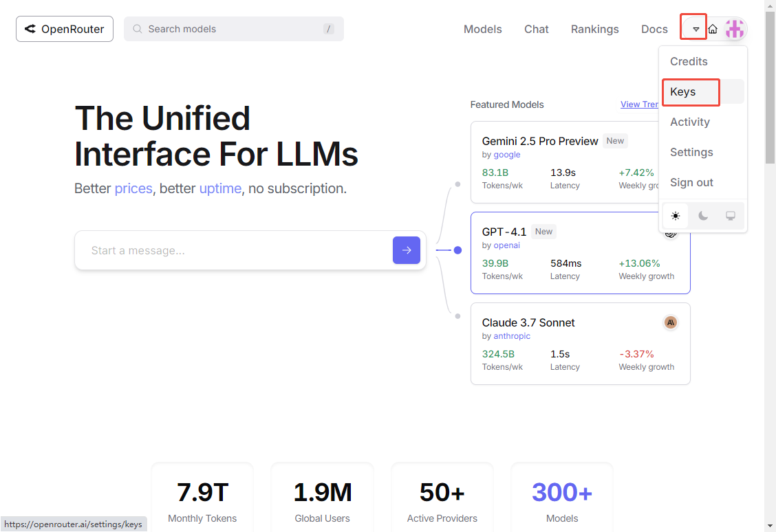Click the magnifier icon in search box
The width and height of the screenshot is (776, 532).
(138, 29)
